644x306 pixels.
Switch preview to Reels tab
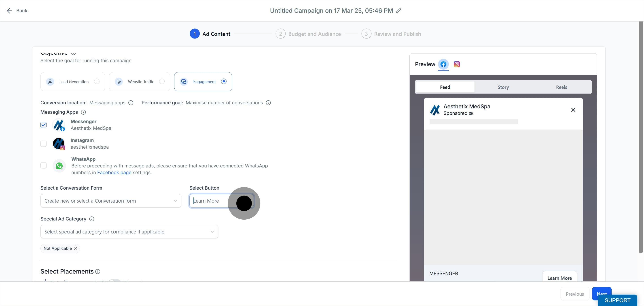point(561,87)
